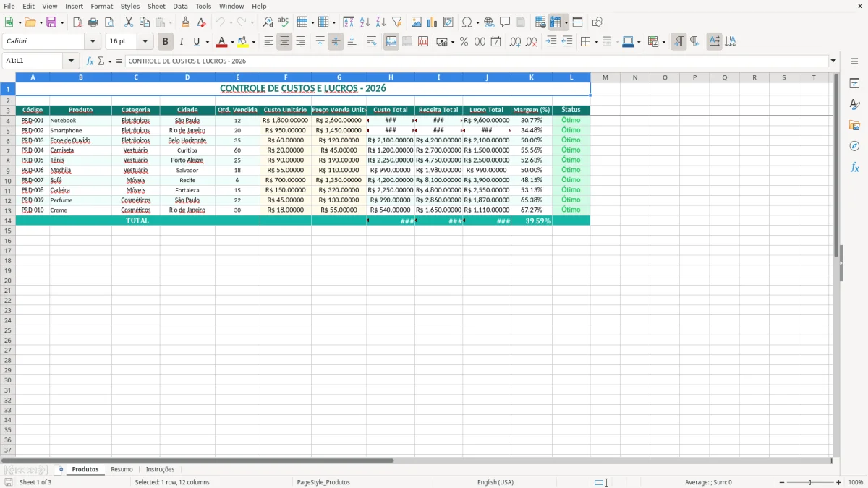The width and height of the screenshot is (868, 488).
Task: Insert a comment
Action: click(x=505, y=22)
